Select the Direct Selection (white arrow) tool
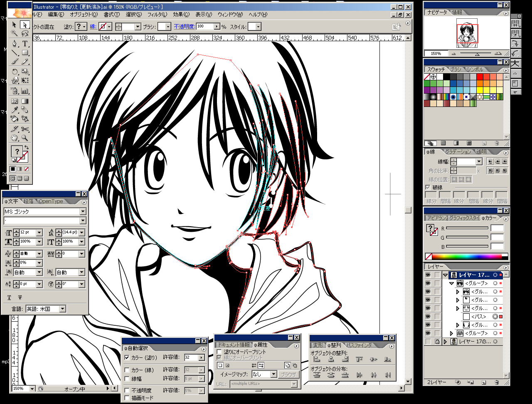Viewport: 532px width, 404px height. [25, 25]
